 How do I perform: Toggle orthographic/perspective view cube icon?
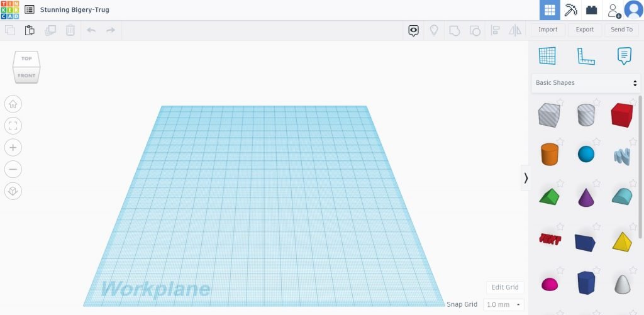[13, 191]
